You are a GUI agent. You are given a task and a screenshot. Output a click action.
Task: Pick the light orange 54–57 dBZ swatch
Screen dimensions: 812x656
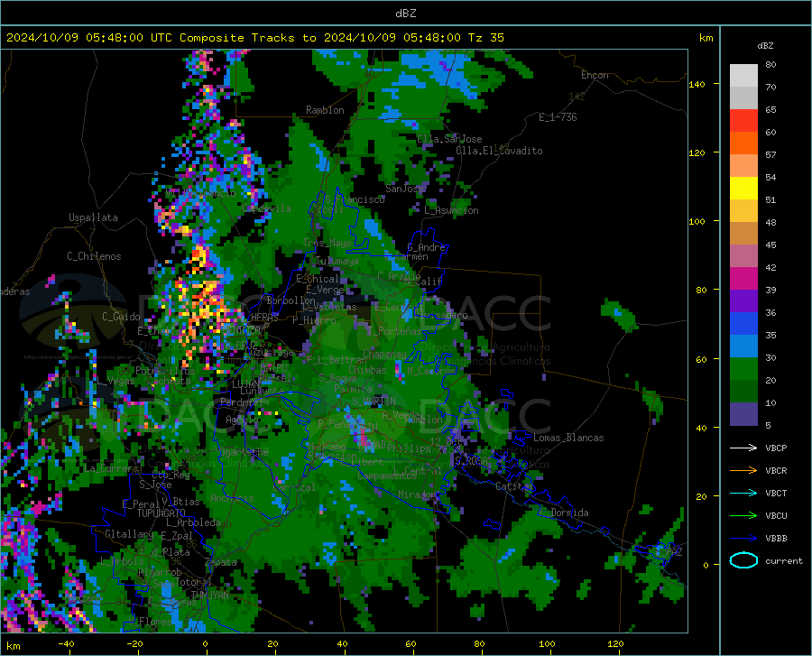743,166
